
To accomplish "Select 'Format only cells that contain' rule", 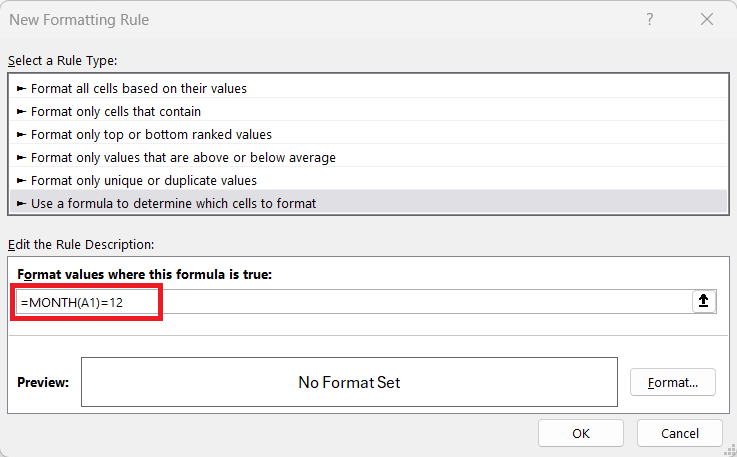I will coord(368,111).
